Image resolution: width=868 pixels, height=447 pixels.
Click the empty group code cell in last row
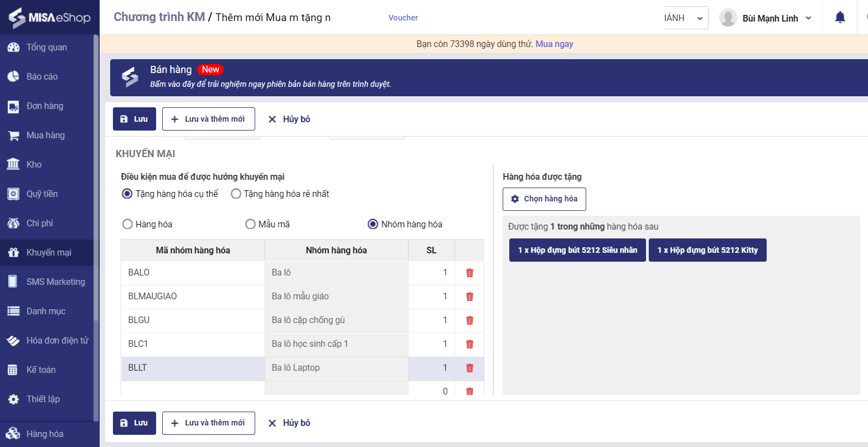click(193, 388)
